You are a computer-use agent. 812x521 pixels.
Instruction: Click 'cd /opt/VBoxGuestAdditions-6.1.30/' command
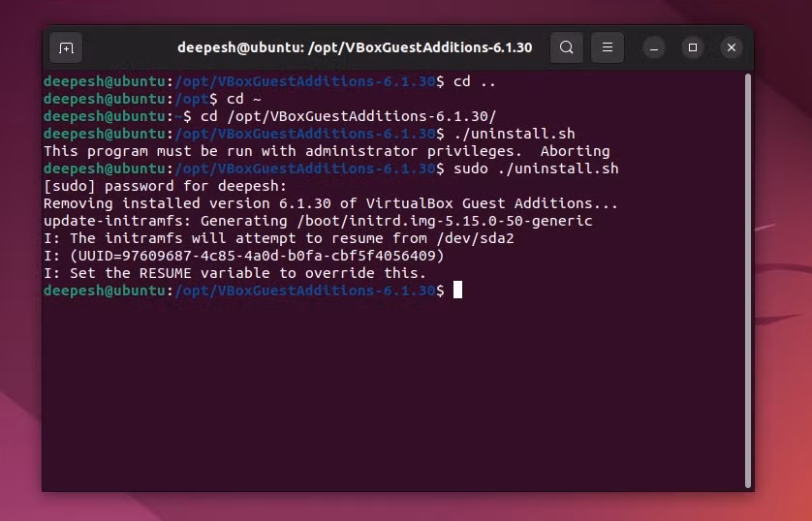point(349,116)
